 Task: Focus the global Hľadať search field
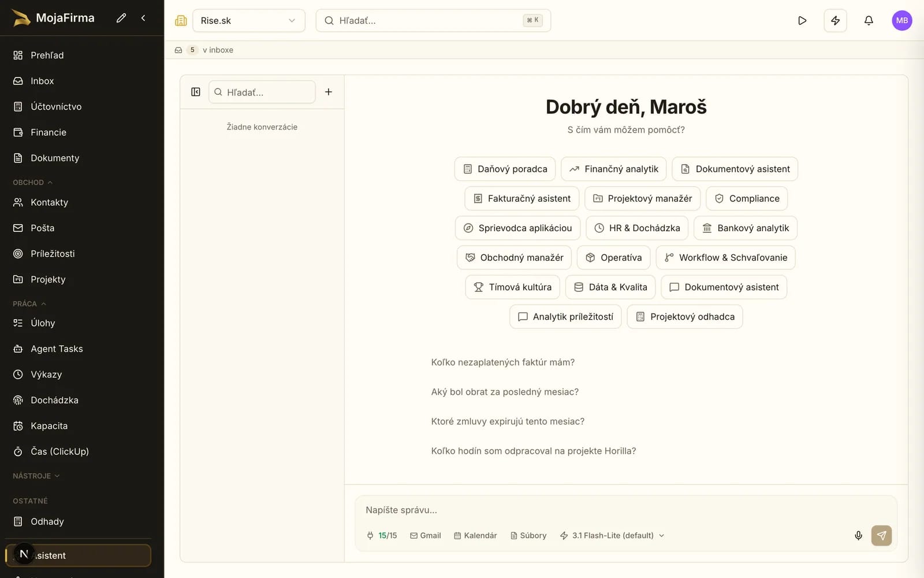pos(433,20)
